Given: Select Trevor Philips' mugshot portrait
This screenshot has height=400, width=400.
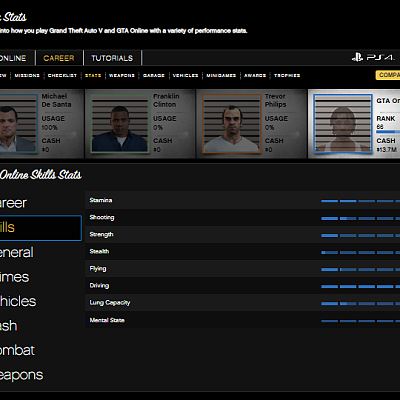Looking at the screenshot, I should (x=232, y=124).
